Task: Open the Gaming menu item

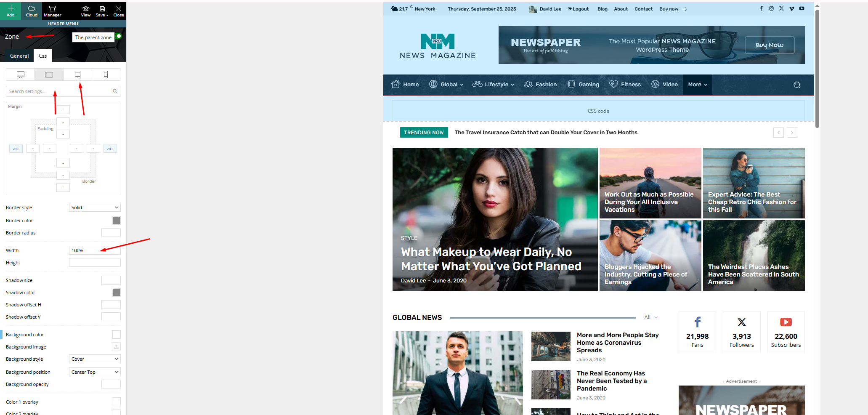Action: (583, 85)
